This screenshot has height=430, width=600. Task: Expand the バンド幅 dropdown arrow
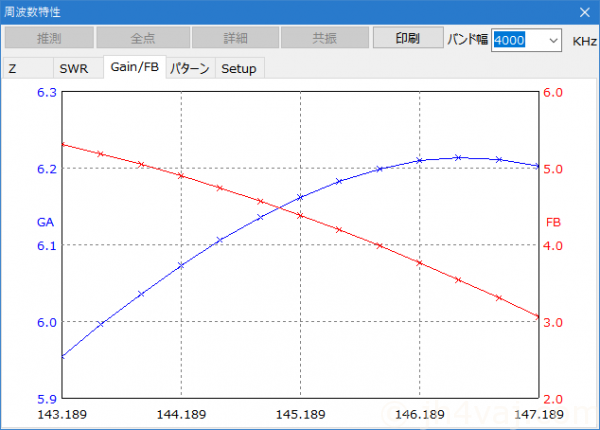[554, 40]
